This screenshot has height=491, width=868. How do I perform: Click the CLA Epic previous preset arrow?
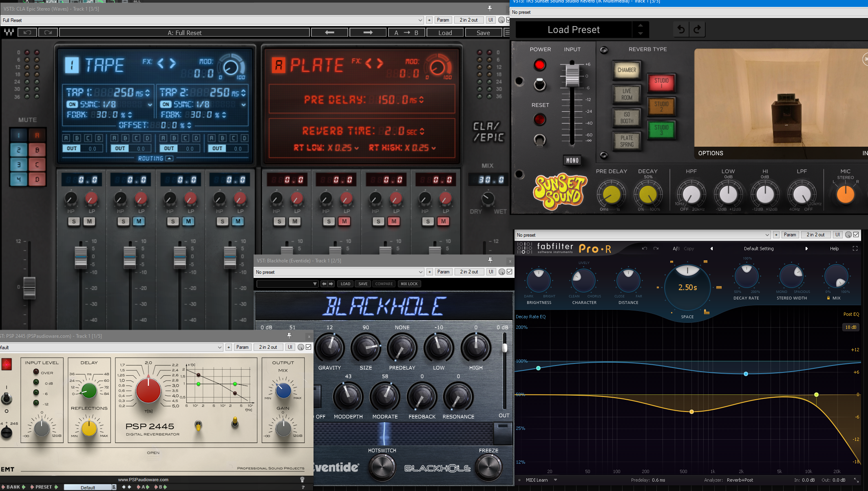pos(329,33)
